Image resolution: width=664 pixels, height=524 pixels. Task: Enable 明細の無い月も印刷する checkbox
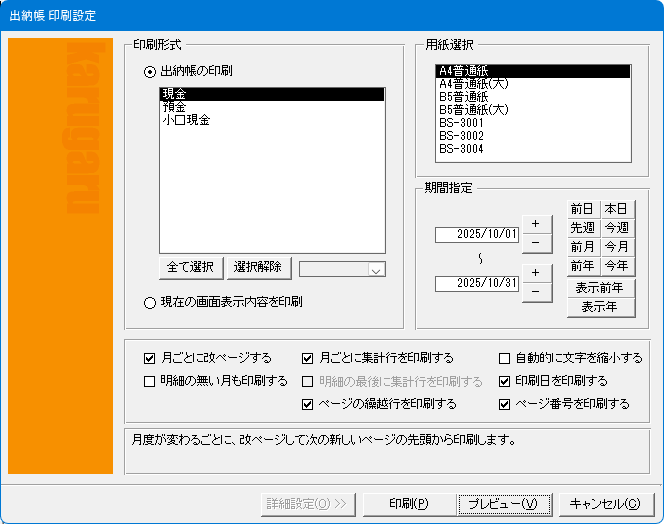tap(150, 381)
